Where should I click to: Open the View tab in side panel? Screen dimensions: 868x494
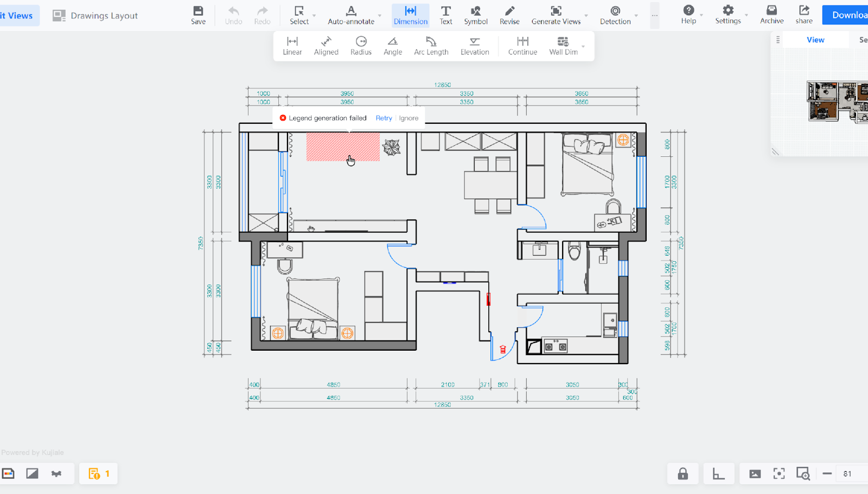[815, 40]
